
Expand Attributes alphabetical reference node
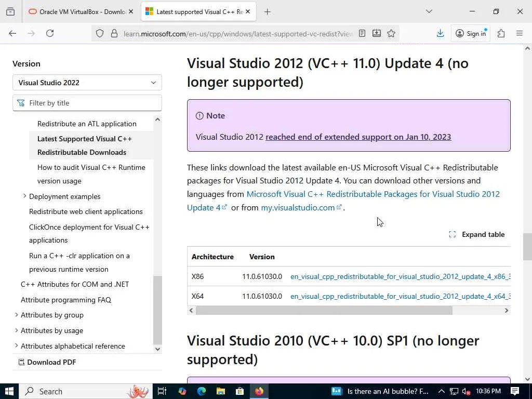click(16, 345)
